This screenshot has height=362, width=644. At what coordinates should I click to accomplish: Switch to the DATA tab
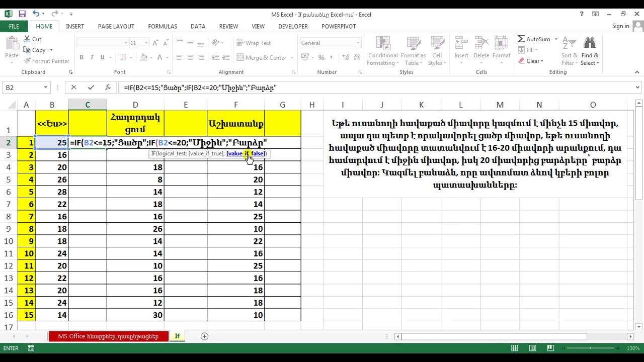[x=198, y=26]
